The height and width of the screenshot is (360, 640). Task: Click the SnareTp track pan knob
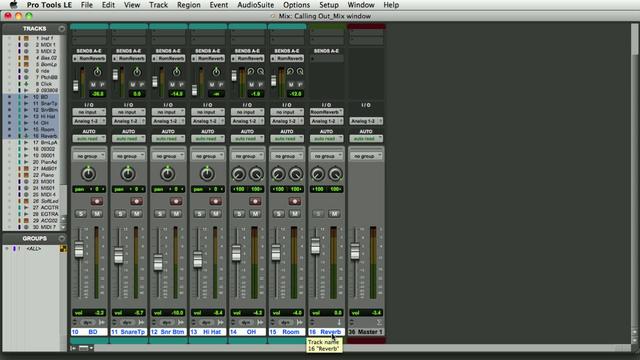click(x=128, y=173)
